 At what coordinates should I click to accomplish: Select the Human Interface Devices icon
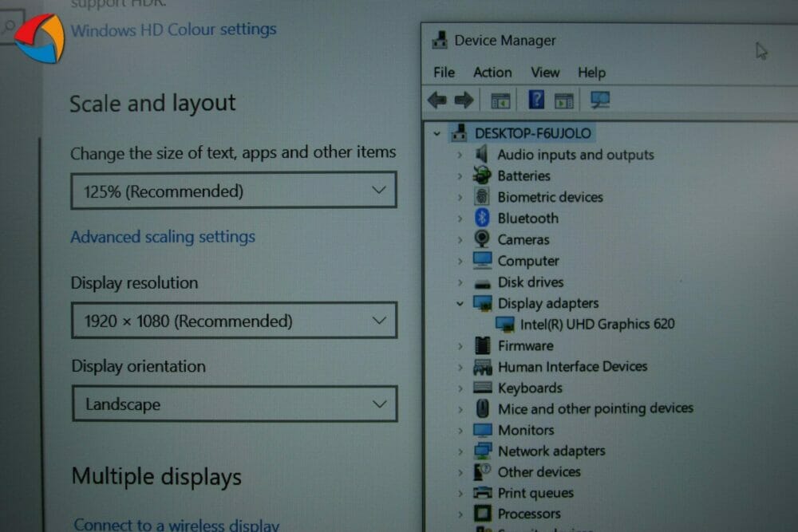pyautogui.click(x=483, y=367)
